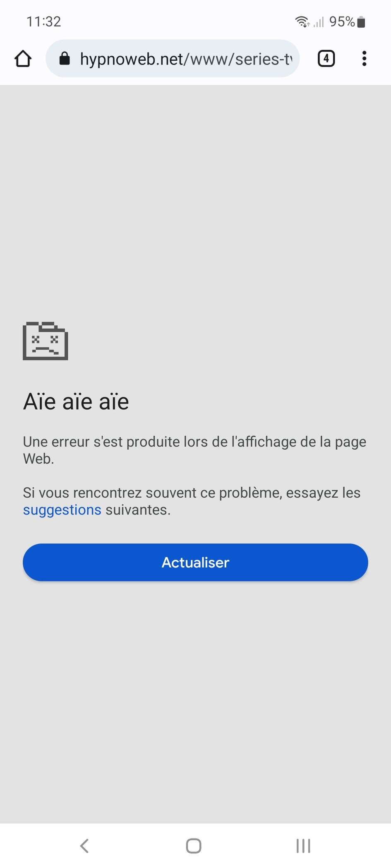
Task: Tap the 95% battery percentage text
Action: pyautogui.click(x=342, y=21)
